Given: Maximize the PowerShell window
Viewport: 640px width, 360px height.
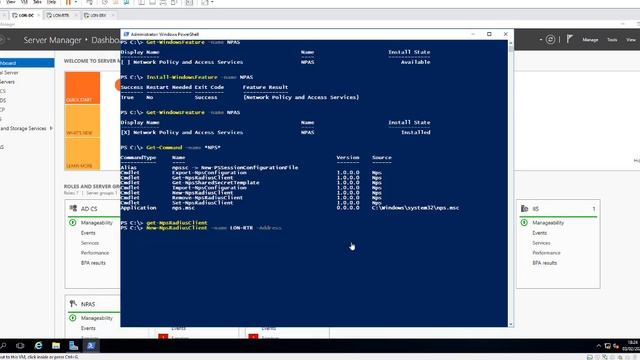Looking at the screenshot, I should (489, 34).
